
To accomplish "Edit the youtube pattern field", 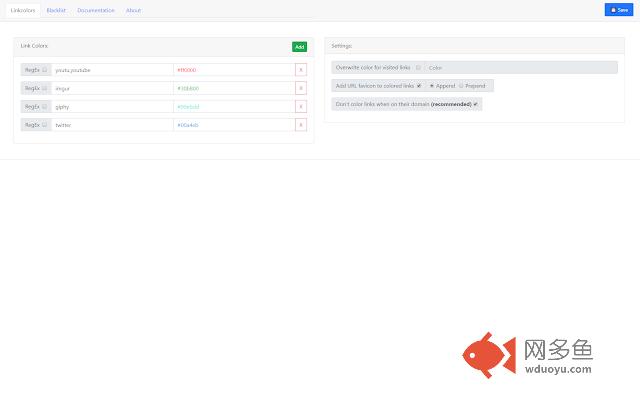I will click(x=112, y=70).
